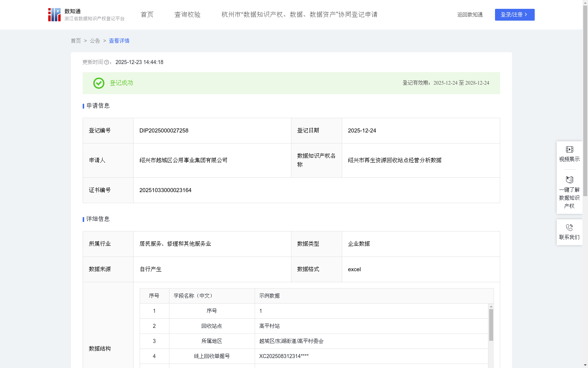Click the update time 2025-12-23 14:44:18
The image size is (588, 368).
coord(139,62)
